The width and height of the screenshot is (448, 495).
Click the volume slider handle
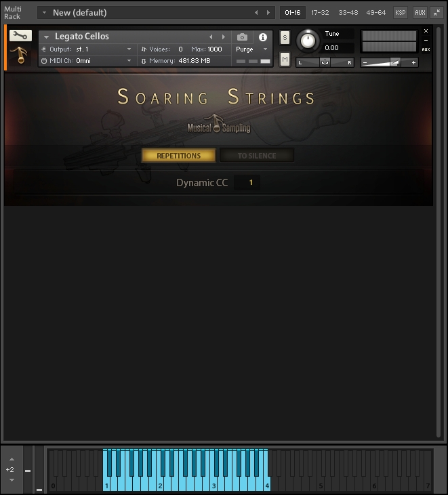click(x=395, y=62)
